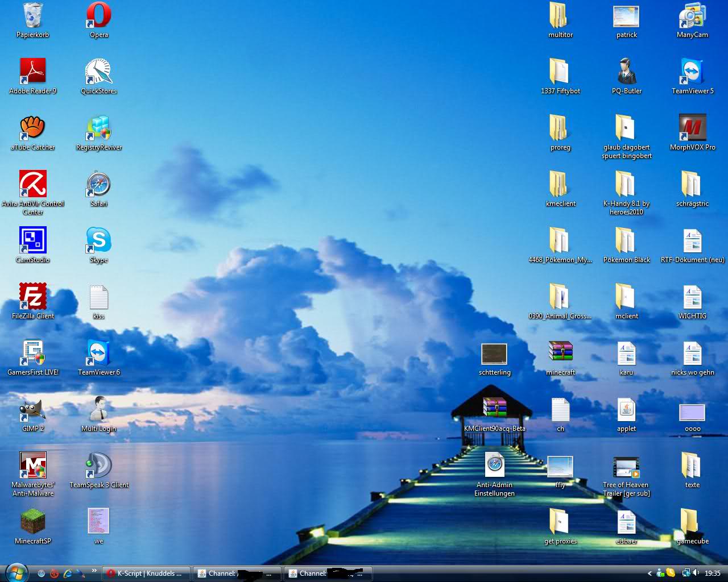
Task: Launch the Skype desktop icon
Action: click(x=98, y=240)
